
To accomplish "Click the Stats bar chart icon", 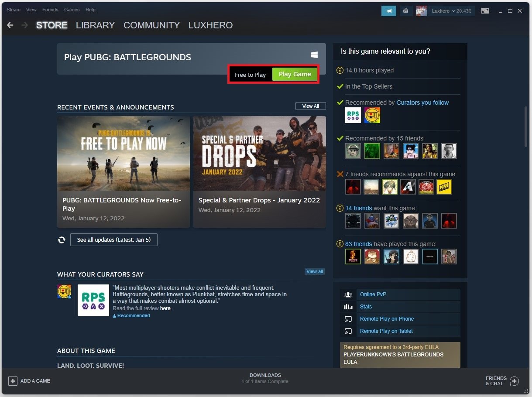I will click(348, 307).
